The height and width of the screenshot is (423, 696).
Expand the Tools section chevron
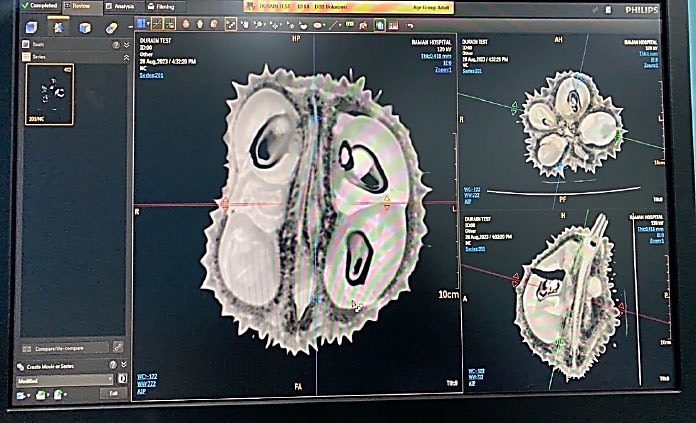[x=126, y=45]
